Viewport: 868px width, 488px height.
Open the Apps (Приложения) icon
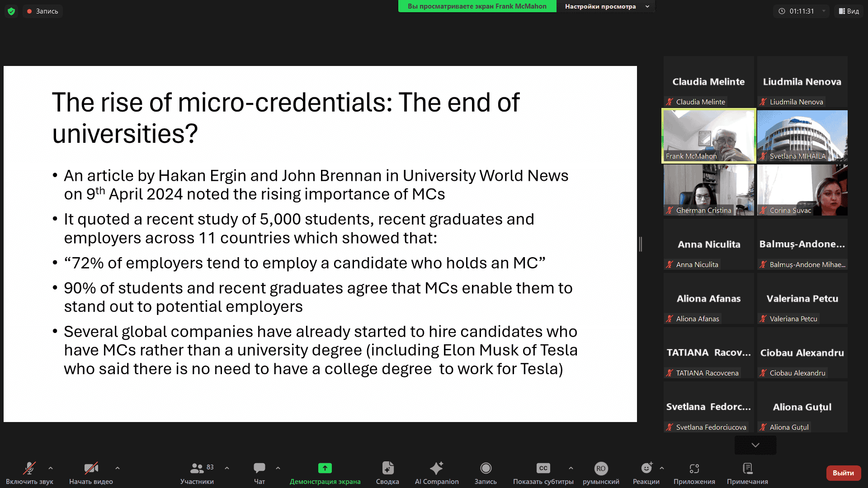[x=694, y=468]
